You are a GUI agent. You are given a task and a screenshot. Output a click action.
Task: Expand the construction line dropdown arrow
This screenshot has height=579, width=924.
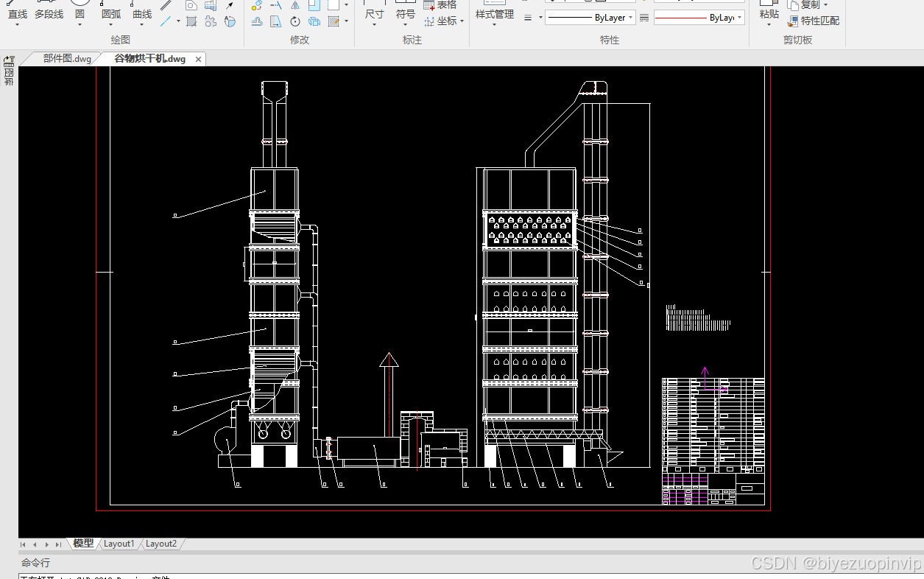click(178, 21)
